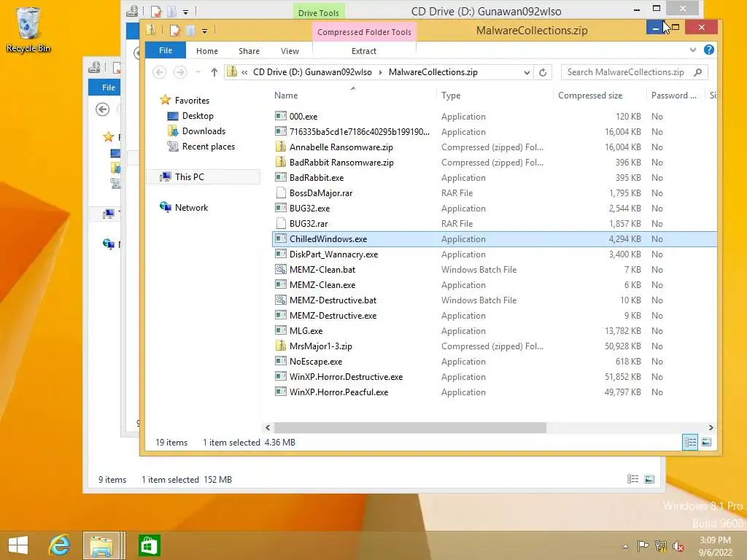This screenshot has height=560, width=747.
Task: Sort by the Type column header
Action: (x=451, y=96)
